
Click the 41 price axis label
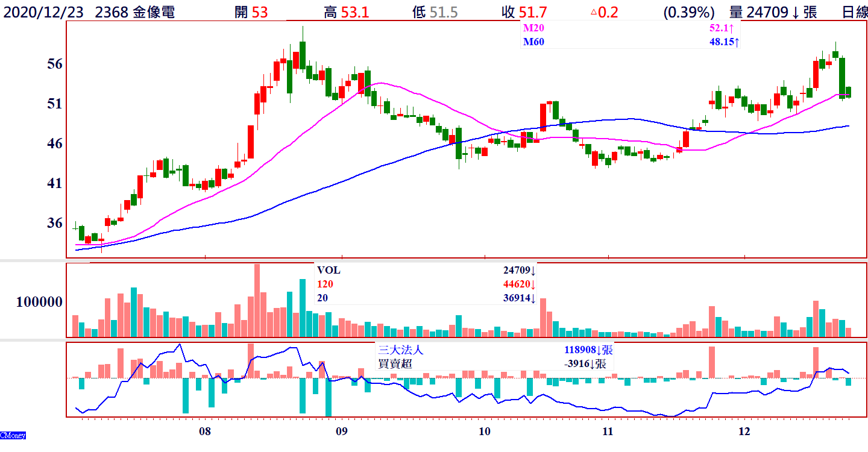55,183
